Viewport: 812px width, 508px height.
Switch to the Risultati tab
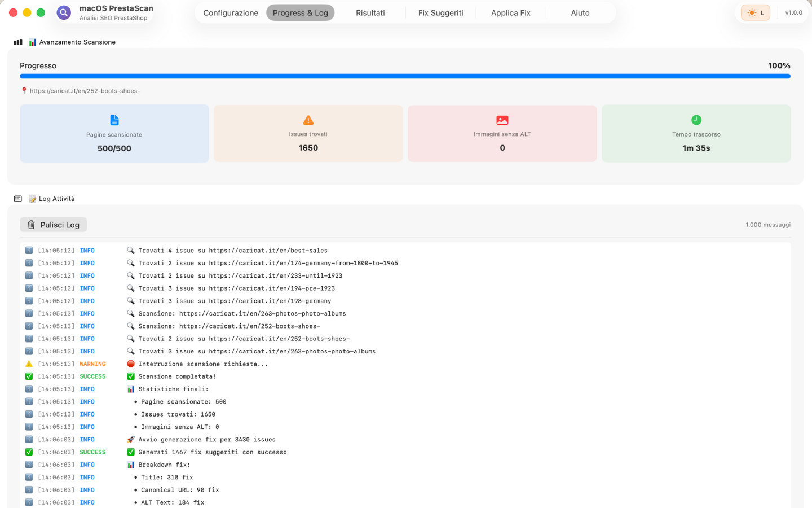[x=370, y=12]
